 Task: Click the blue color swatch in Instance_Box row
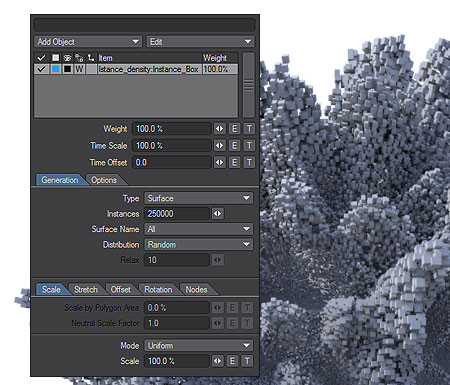[56, 69]
